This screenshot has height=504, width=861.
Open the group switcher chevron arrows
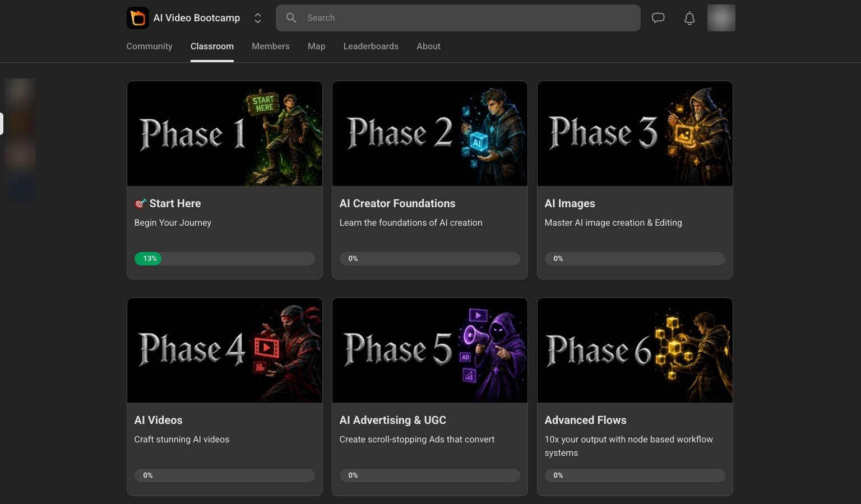(258, 18)
